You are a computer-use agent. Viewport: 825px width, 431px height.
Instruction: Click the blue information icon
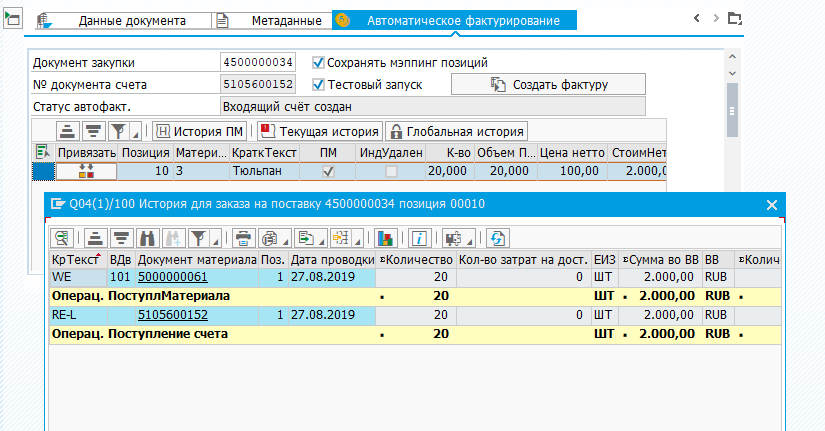pyautogui.click(x=419, y=238)
